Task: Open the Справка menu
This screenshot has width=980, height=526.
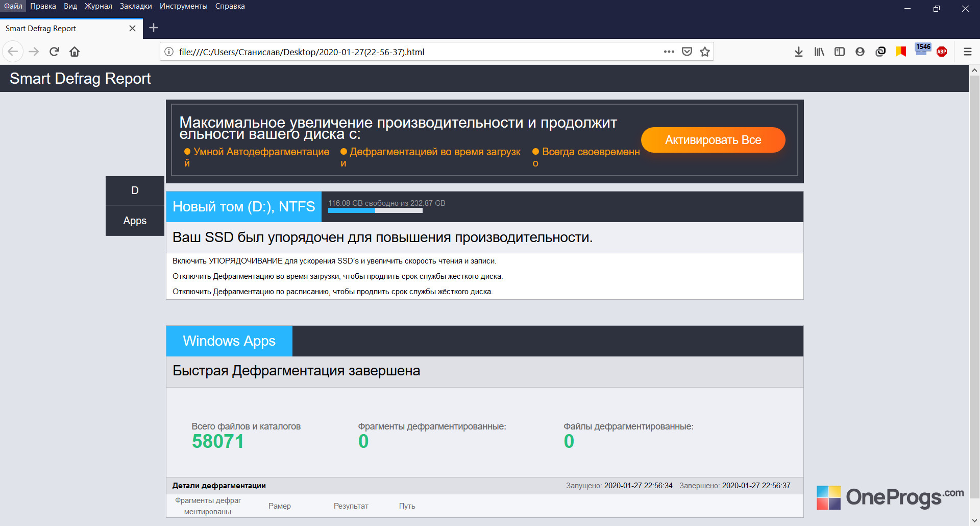Action: [230, 6]
